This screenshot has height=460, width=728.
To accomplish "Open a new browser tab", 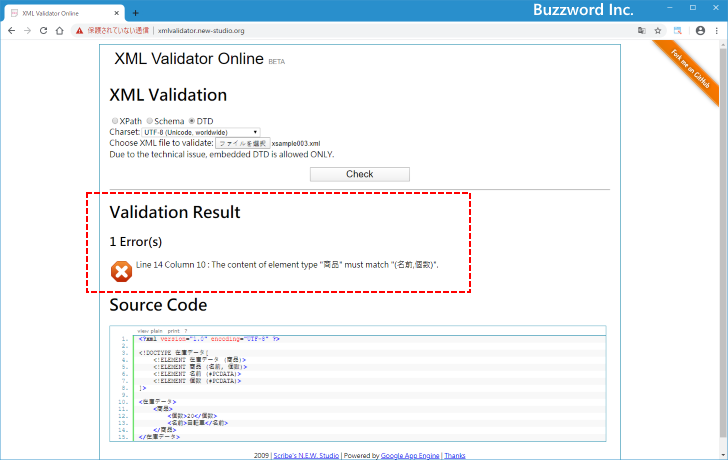I will [136, 12].
